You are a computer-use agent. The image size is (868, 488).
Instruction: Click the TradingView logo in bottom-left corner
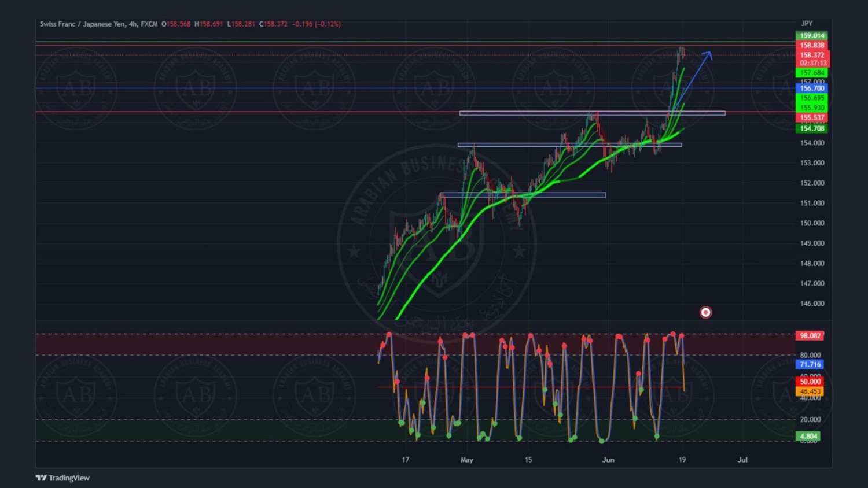coord(62,478)
